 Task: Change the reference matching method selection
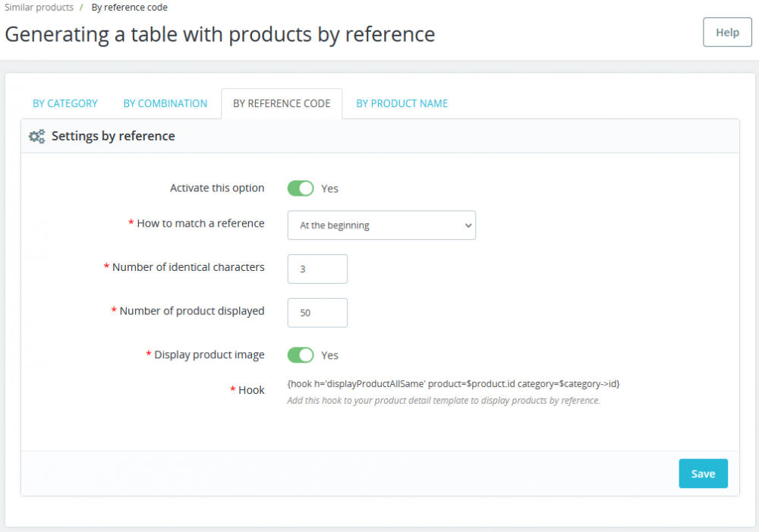pyautogui.click(x=381, y=225)
